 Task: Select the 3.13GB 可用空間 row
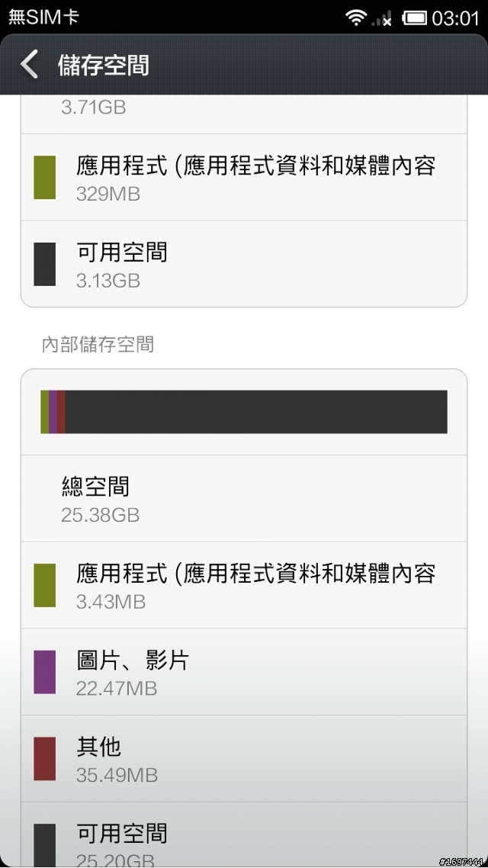(x=244, y=265)
